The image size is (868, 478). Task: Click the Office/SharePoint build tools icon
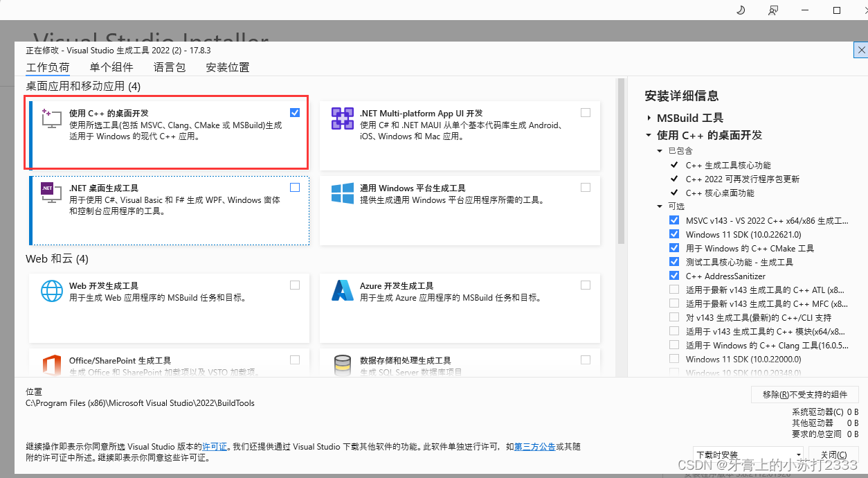click(52, 365)
